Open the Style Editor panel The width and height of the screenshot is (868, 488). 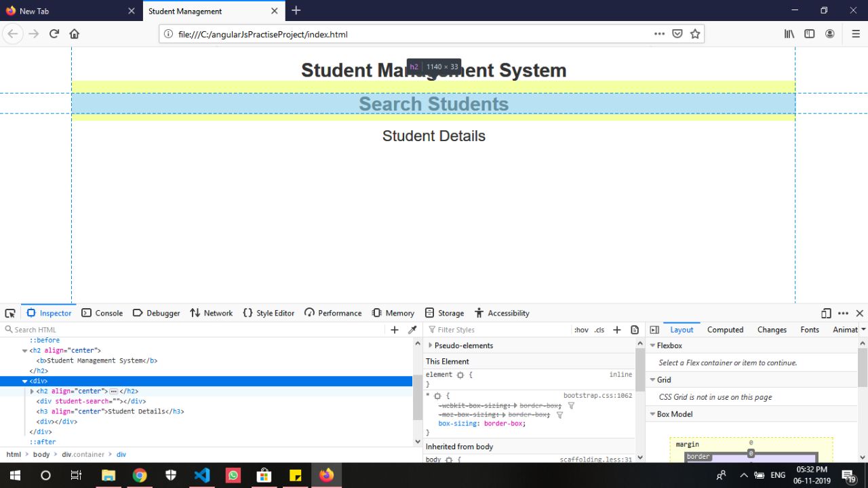[269, 313]
